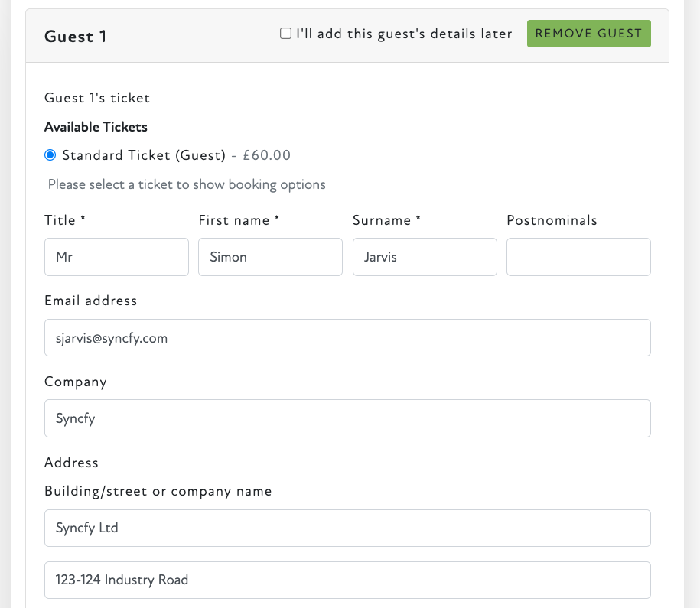Screen dimensions: 700x608
Task: Click the Remove Guest button
Action: 588,34
